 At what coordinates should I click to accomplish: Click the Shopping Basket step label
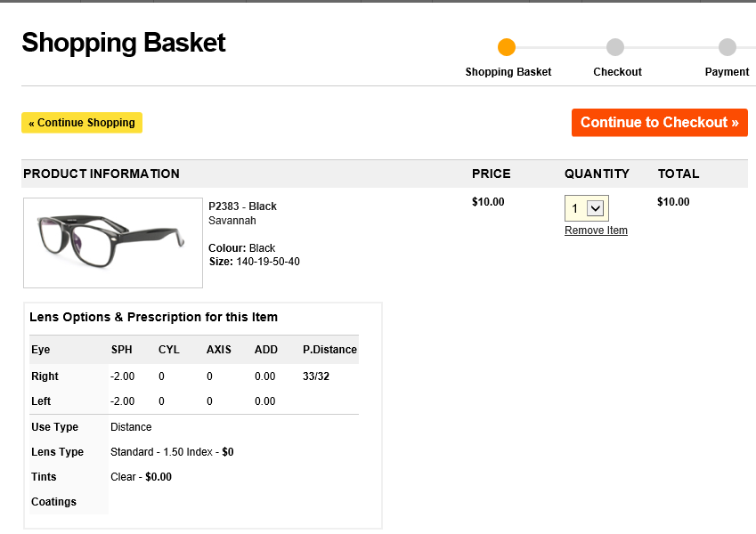[x=508, y=72]
